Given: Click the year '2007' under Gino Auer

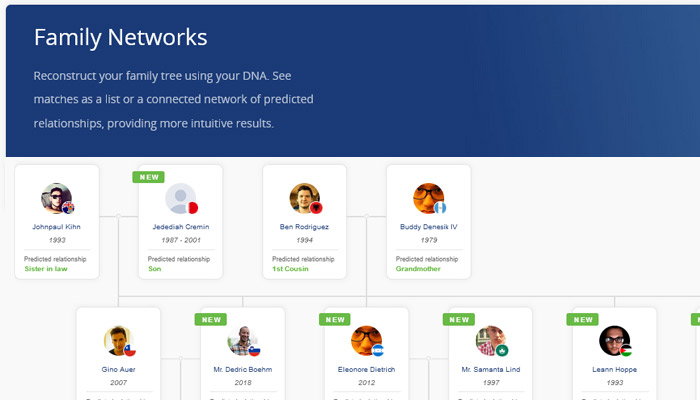Looking at the screenshot, I should point(118,383).
